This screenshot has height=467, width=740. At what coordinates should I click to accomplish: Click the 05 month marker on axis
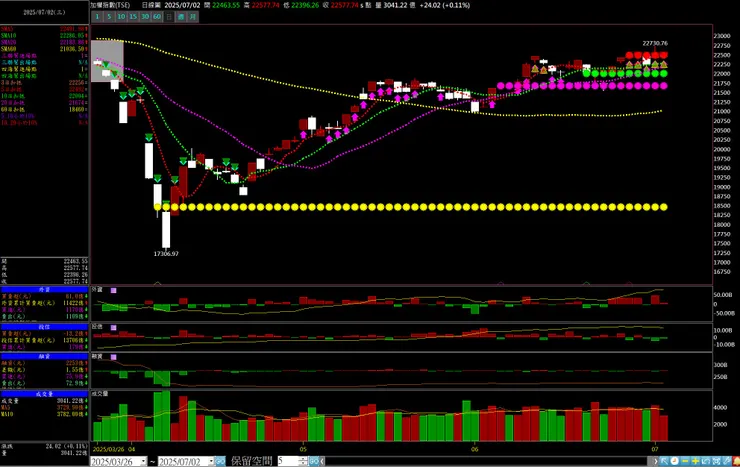[x=303, y=449]
